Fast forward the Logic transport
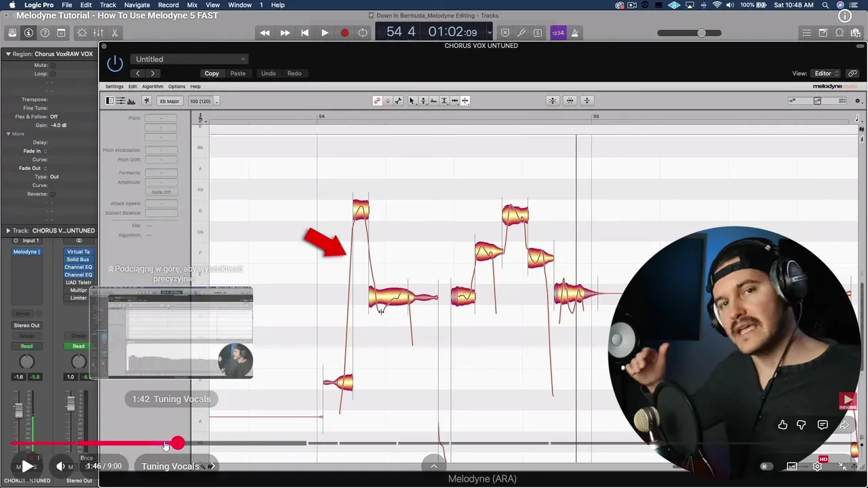 285,33
